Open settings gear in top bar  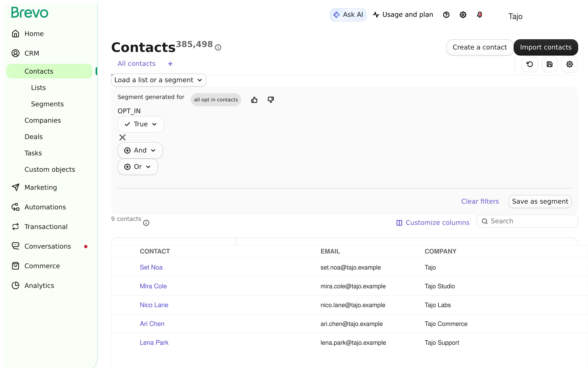click(463, 15)
